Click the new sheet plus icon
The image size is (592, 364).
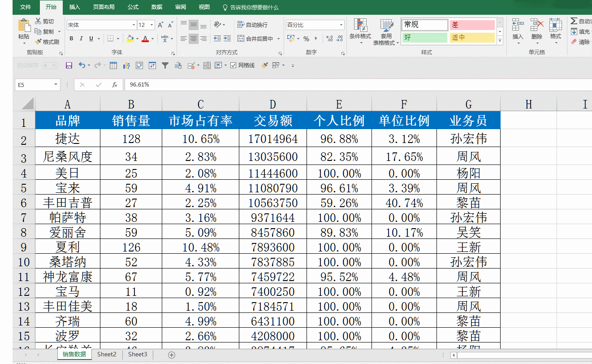(x=171, y=355)
